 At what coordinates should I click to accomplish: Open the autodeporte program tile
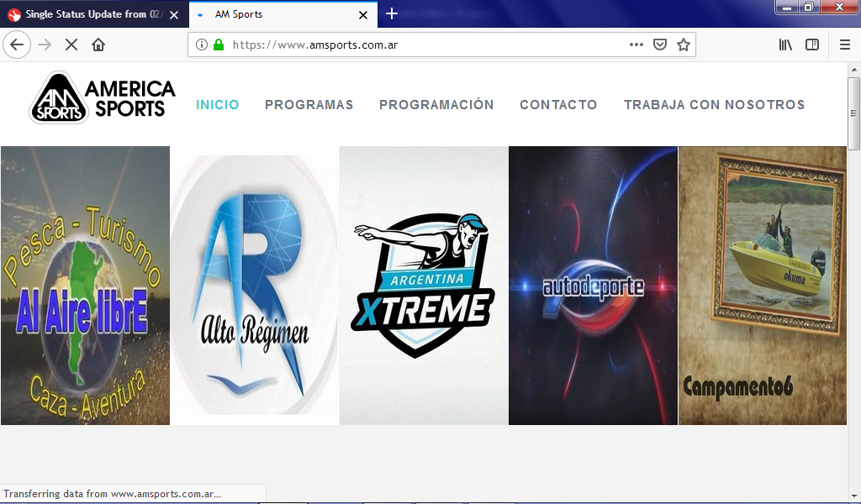tap(593, 285)
